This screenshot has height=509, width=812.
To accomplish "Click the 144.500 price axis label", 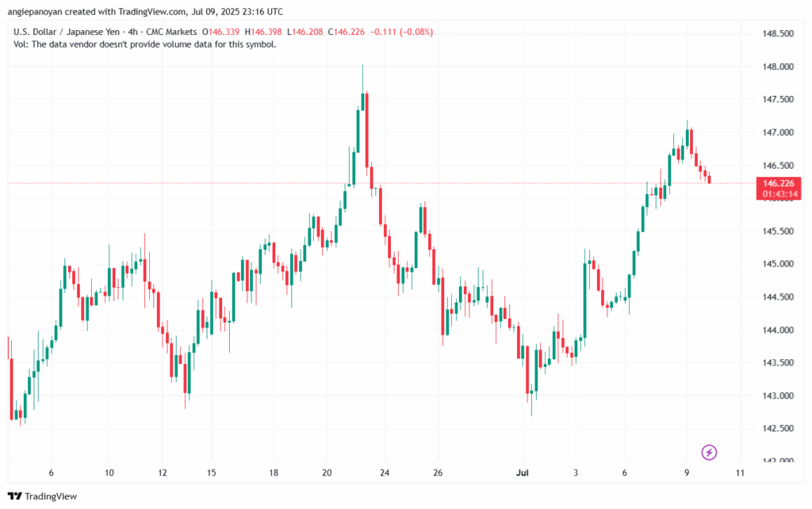I will (778, 297).
